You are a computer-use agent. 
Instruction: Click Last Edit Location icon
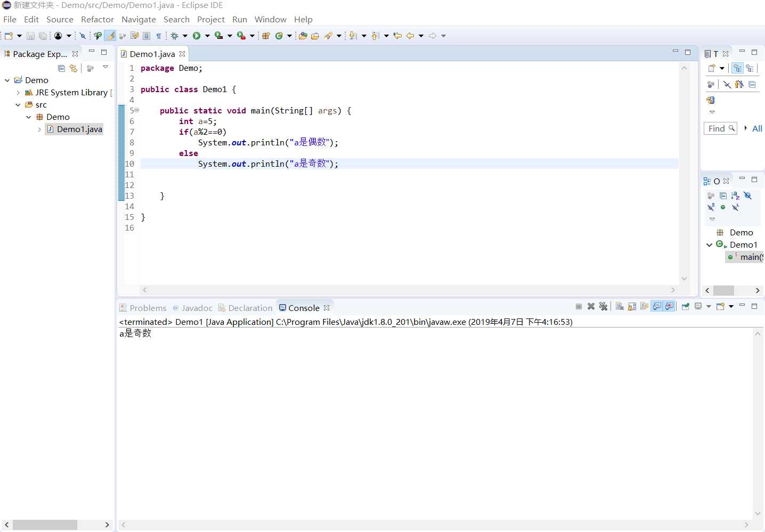(x=397, y=36)
